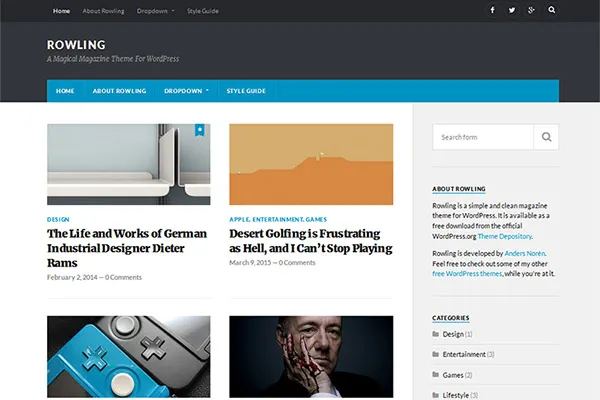Go to Style Guide in blue navigation bar
Image resolution: width=600 pixels, height=400 pixels.
click(x=246, y=91)
